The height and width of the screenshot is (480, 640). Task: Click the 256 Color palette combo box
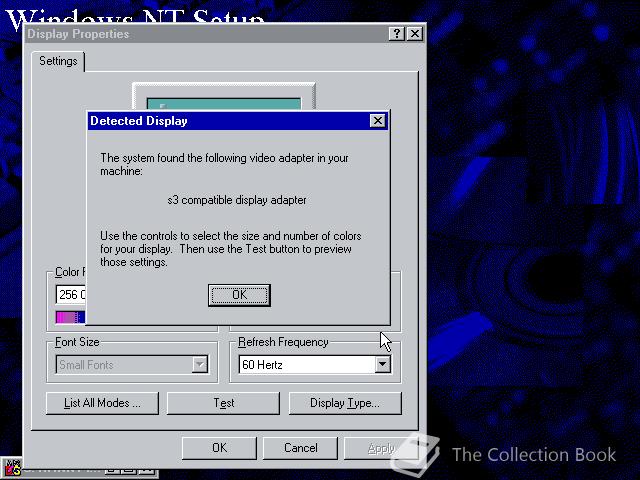[x=71, y=294]
